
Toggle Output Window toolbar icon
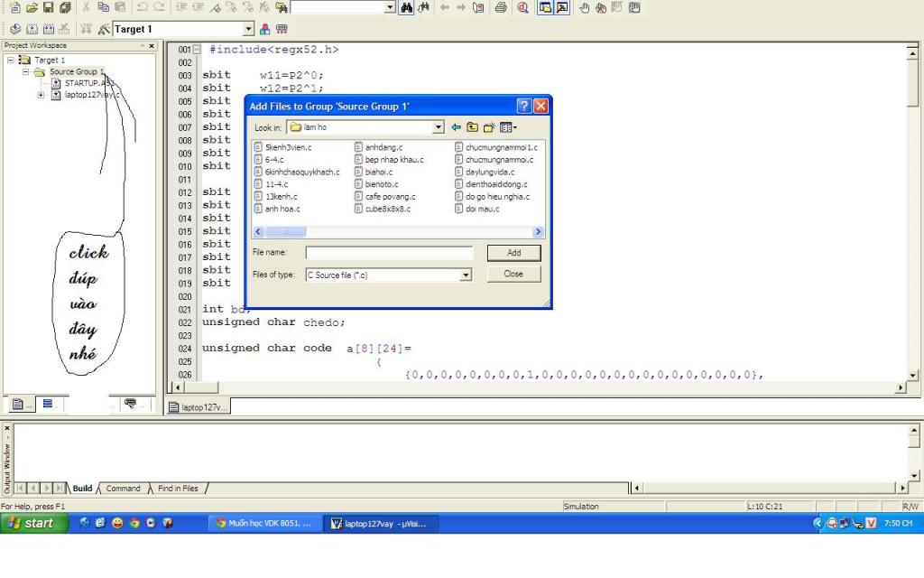tap(562, 7)
